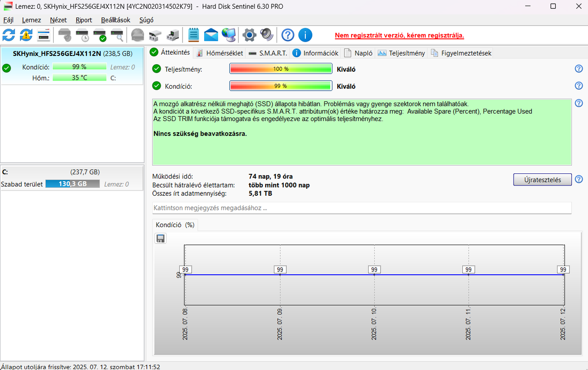Click the globe with monitor network icon

[229, 35]
